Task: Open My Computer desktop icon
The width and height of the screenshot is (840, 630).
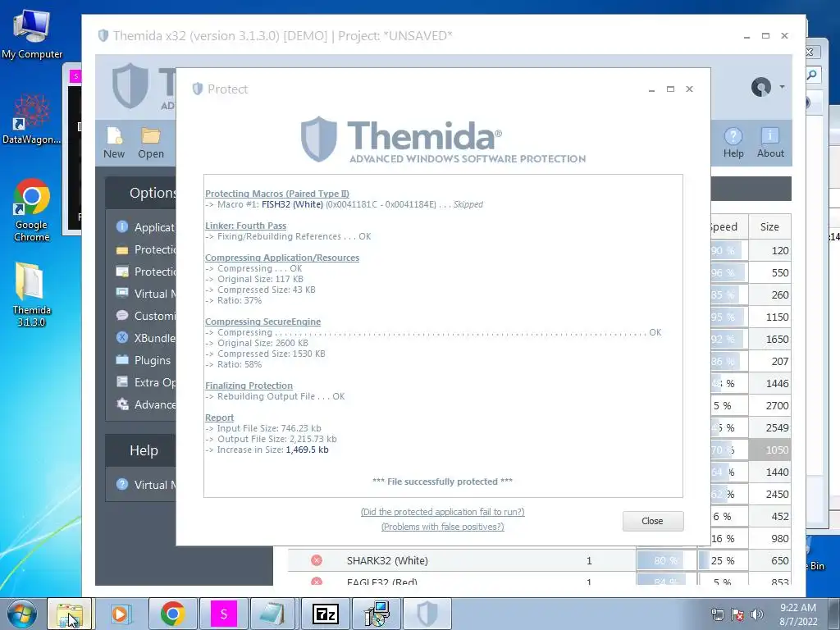Action: click(32, 34)
